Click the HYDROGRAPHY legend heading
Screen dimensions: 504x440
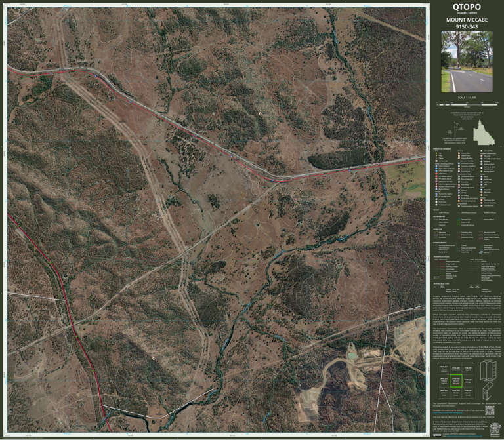(440, 243)
